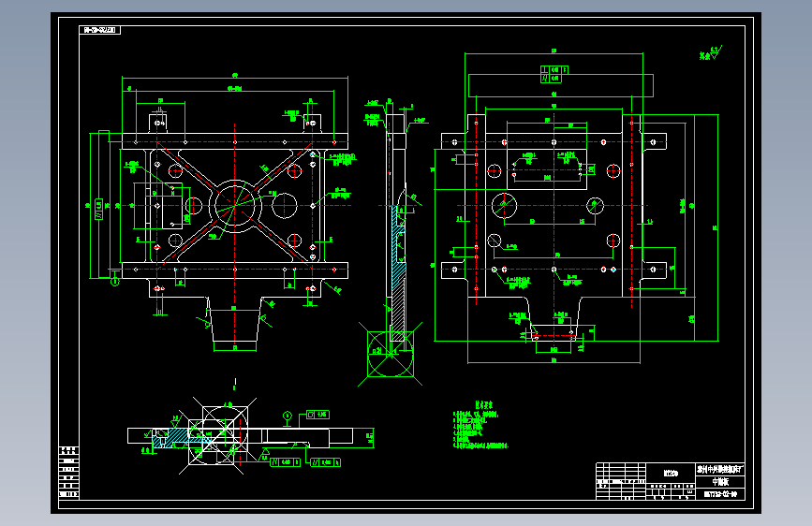Select the central circular bore in the left view
This screenshot has height=526, width=812.
(x=234, y=206)
